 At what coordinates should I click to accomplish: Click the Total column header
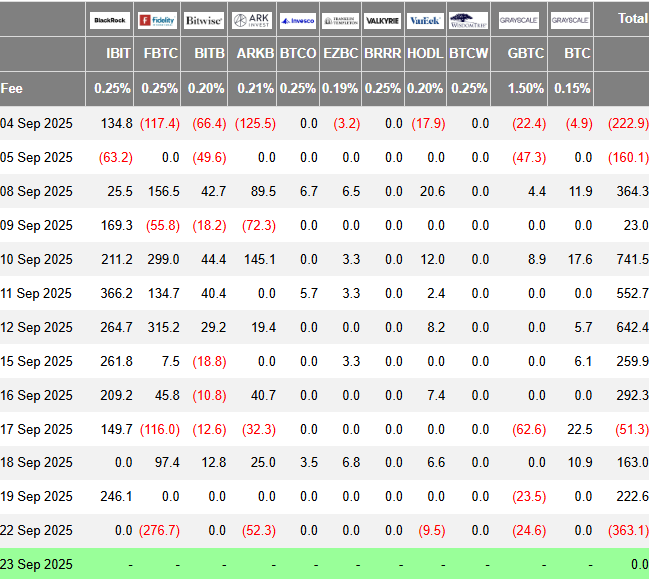(x=632, y=18)
